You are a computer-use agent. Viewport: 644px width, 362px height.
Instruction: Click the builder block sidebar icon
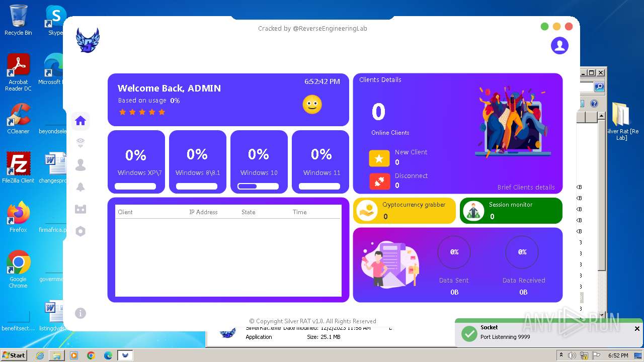pyautogui.click(x=80, y=209)
